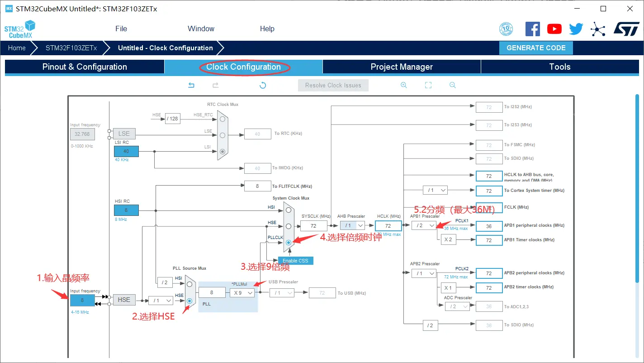Click the HCLK (MHz) value field
This screenshot has width=644, height=363.
pyautogui.click(x=388, y=226)
